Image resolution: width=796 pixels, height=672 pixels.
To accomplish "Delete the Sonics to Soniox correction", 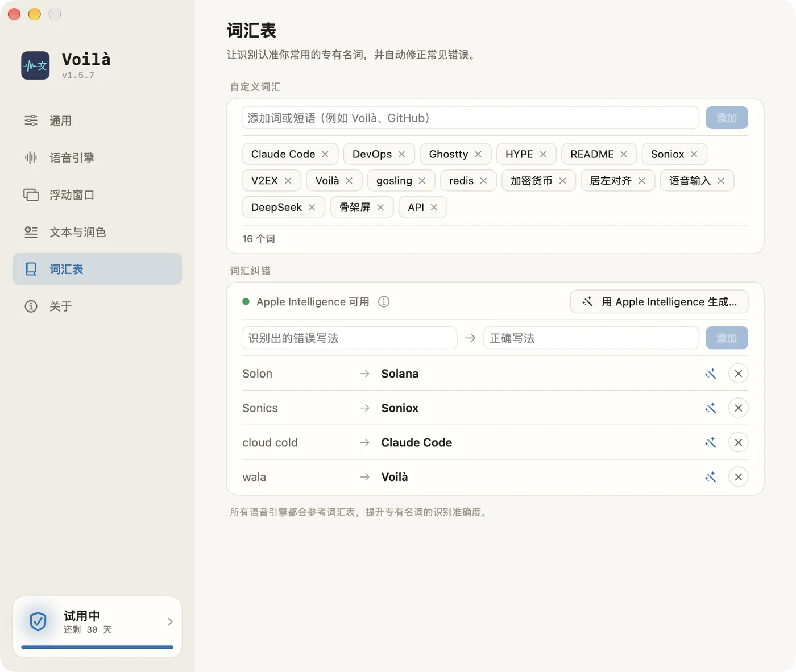I will tap(738, 408).
